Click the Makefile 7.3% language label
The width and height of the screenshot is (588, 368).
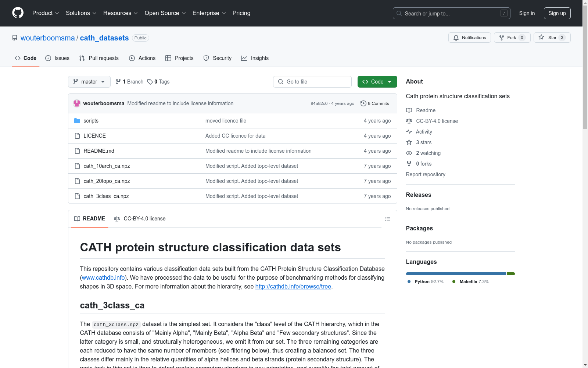pyautogui.click(x=470, y=282)
